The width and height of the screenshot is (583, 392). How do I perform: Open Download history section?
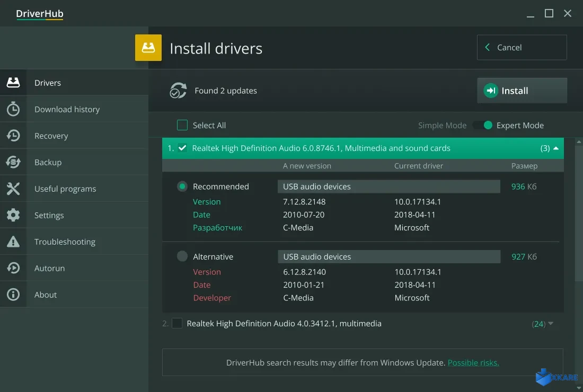[x=74, y=109]
